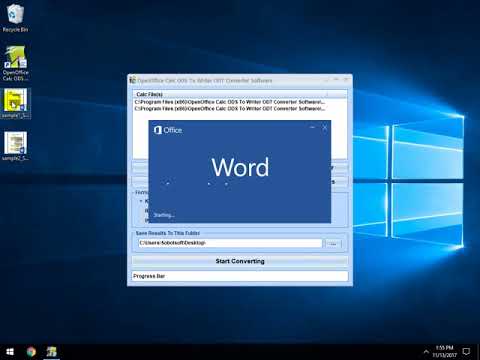Minimize the Word splash screen
The image size is (480, 360).
click(x=312, y=127)
